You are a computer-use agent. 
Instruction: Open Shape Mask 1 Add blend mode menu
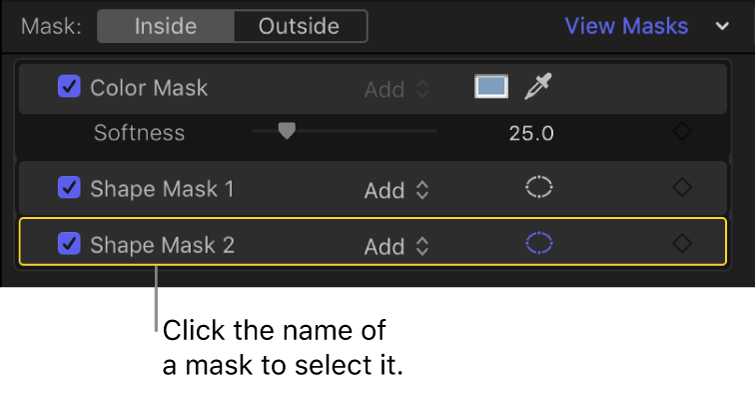tap(396, 190)
